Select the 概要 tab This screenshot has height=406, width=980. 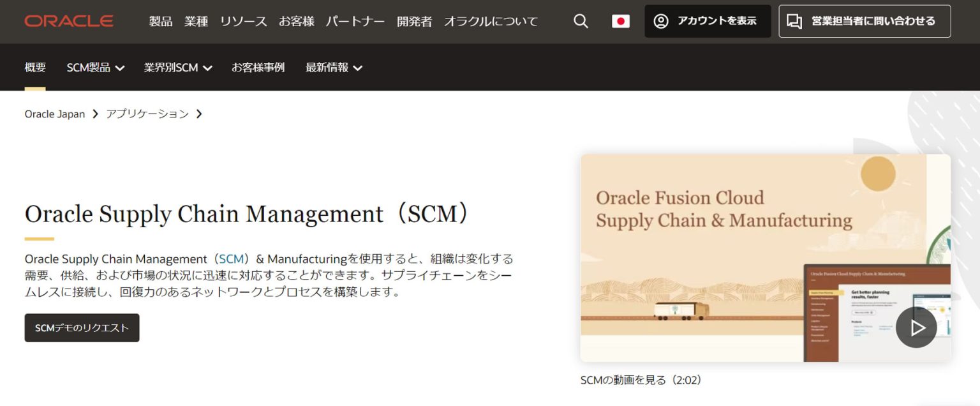[34, 68]
